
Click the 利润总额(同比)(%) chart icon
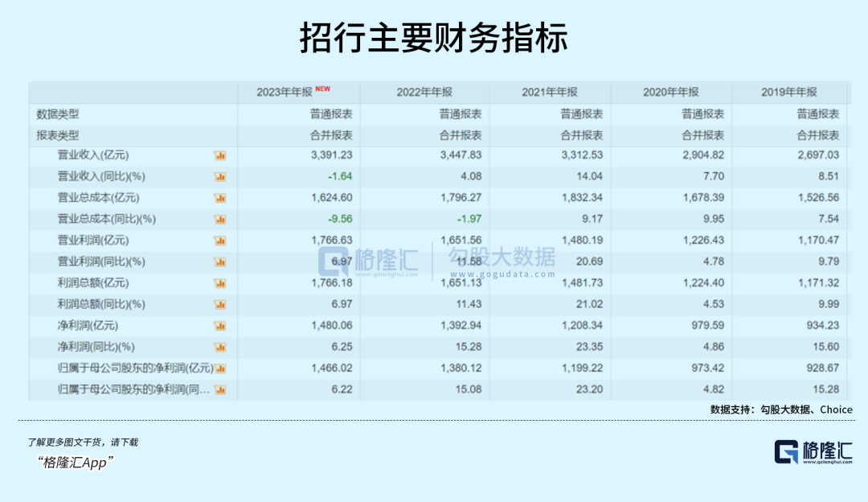[219, 304]
